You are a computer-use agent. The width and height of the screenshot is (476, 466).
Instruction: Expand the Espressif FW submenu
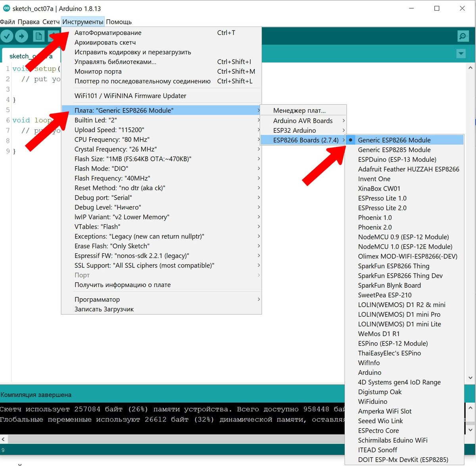(161, 256)
